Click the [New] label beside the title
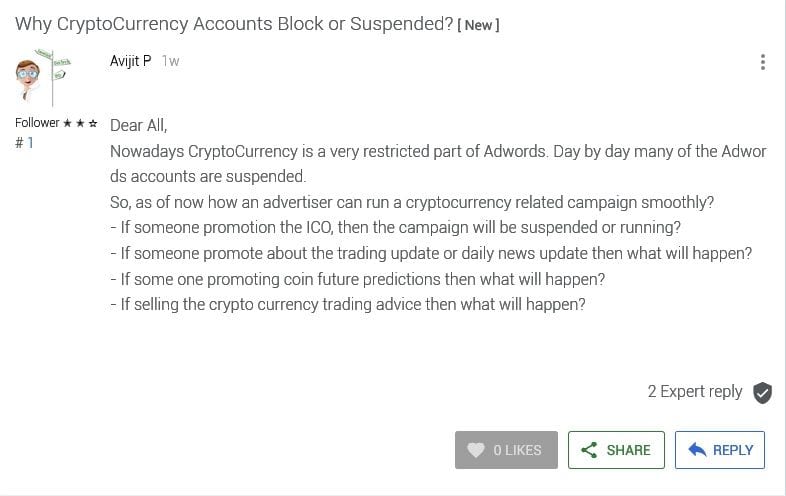The height and width of the screenshot is (496, 786). [478, 25]
